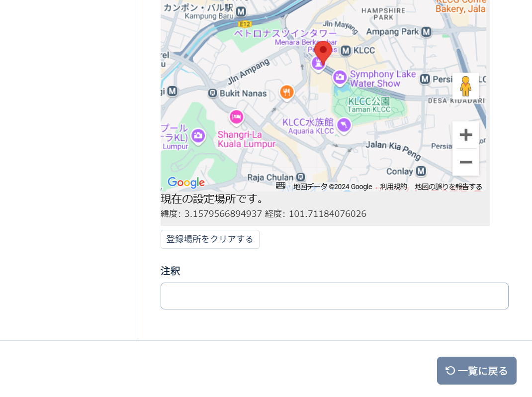Click the Google logo on the map
Viewport: 532px width, 397px height.
(186, 183)
